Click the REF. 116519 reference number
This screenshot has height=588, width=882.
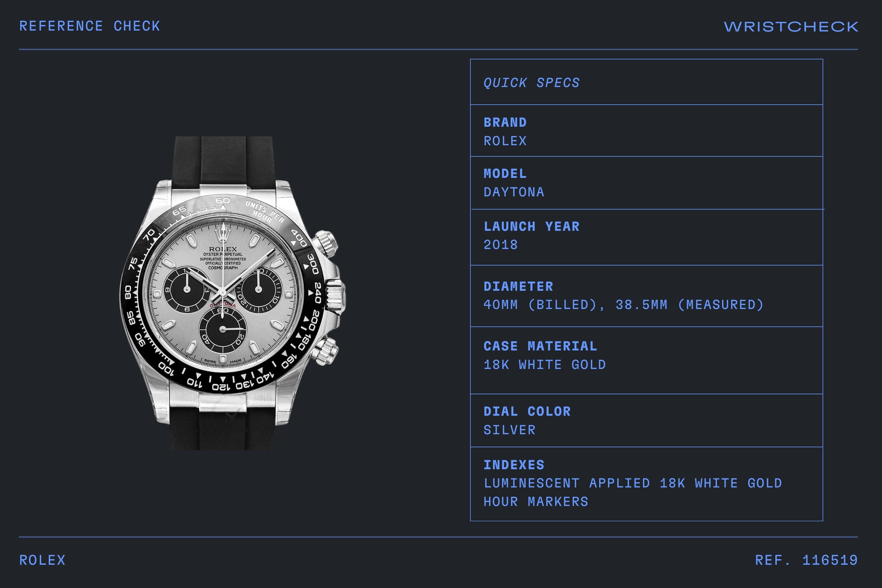(806, 560)
